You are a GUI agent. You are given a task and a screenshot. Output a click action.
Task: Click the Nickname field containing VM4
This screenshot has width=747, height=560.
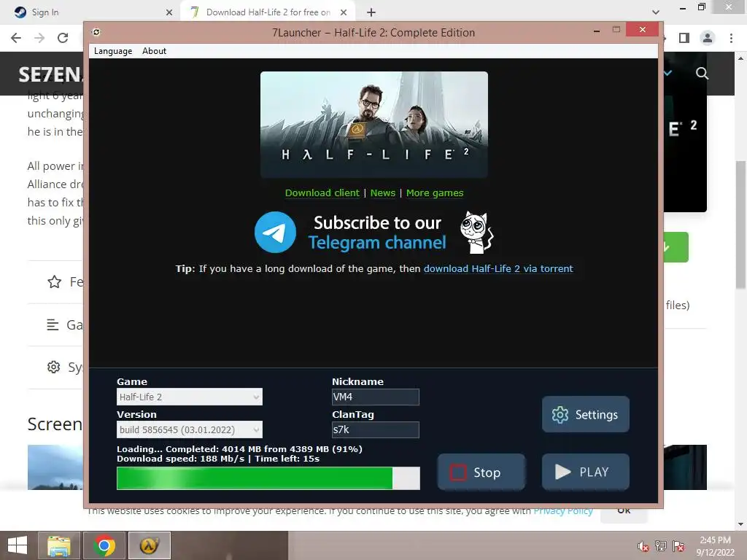(x=376, y=397)
